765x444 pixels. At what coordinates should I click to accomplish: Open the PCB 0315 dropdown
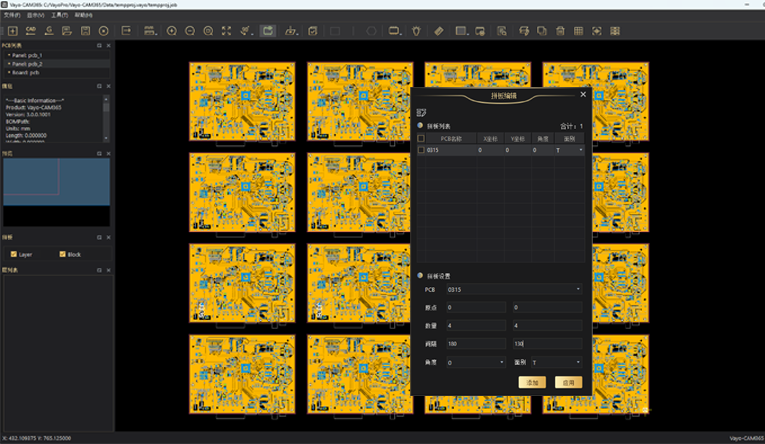[513, 289]
